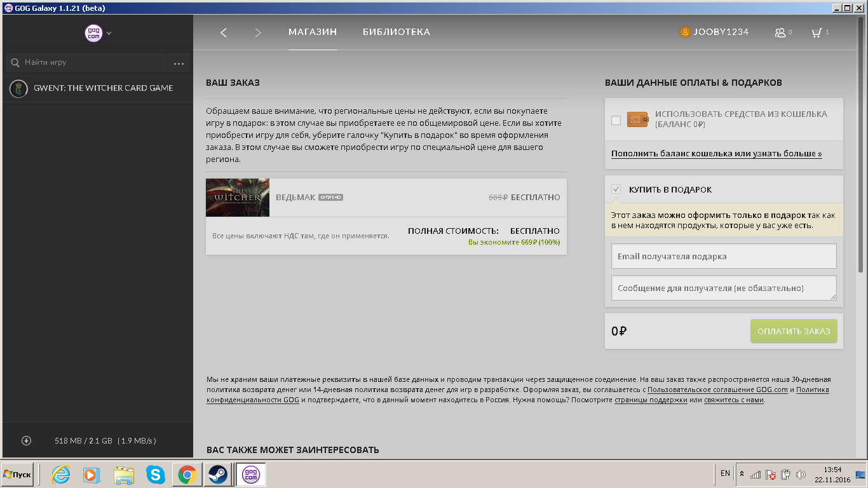
Task: Click the monitor icon at taskbar's right end
Action: pyautogui.click(x=860, y=474)
